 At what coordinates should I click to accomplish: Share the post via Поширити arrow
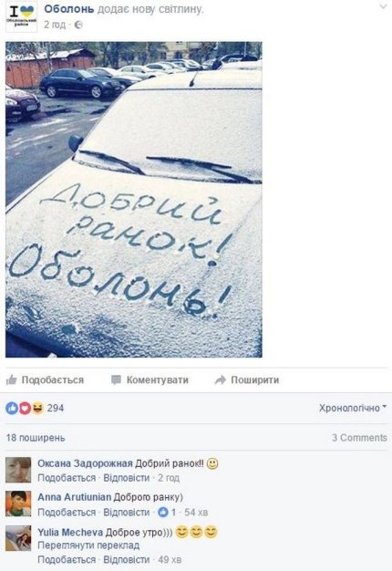247,379
